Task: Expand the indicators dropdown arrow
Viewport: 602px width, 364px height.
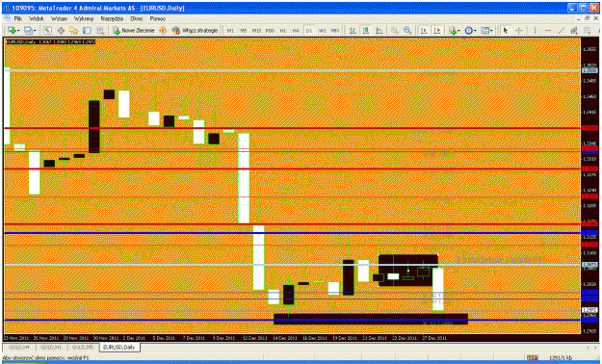Action: (459, 31)
